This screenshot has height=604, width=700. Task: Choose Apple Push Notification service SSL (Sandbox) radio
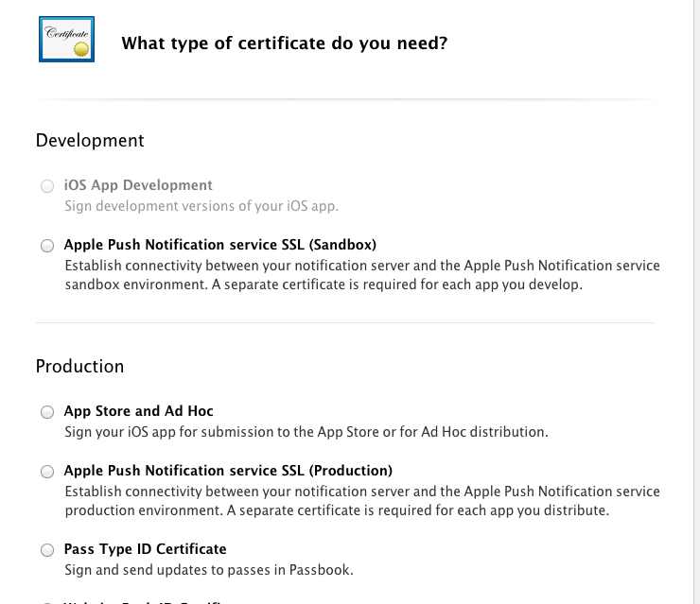(47, 246)
